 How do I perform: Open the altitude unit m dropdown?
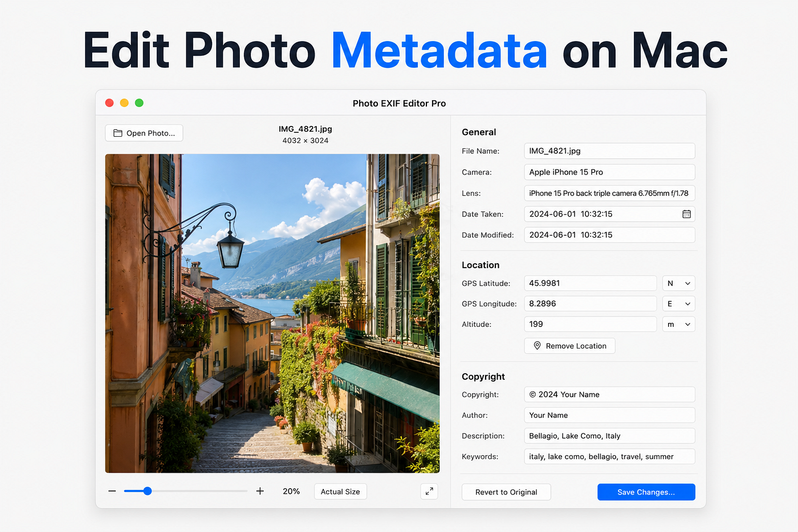(x=678, y=324)
